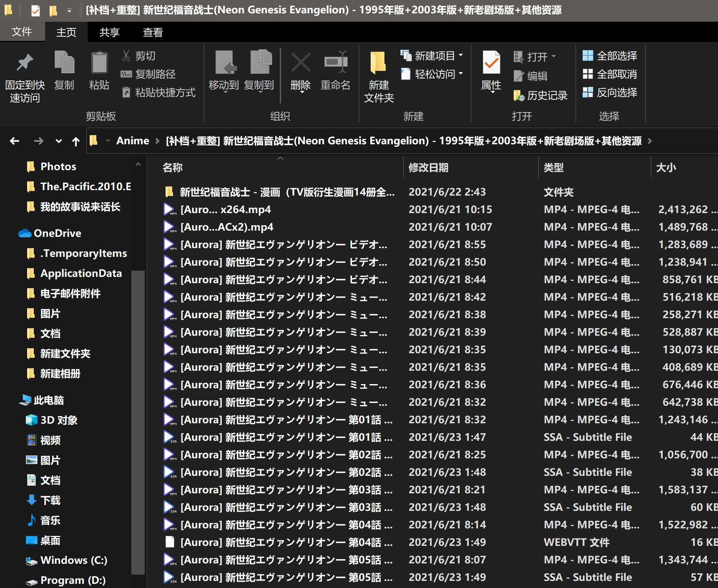The image size is (718, 588).
Task: Open Windows (C:) drive
Action: (x=67, y=560)
